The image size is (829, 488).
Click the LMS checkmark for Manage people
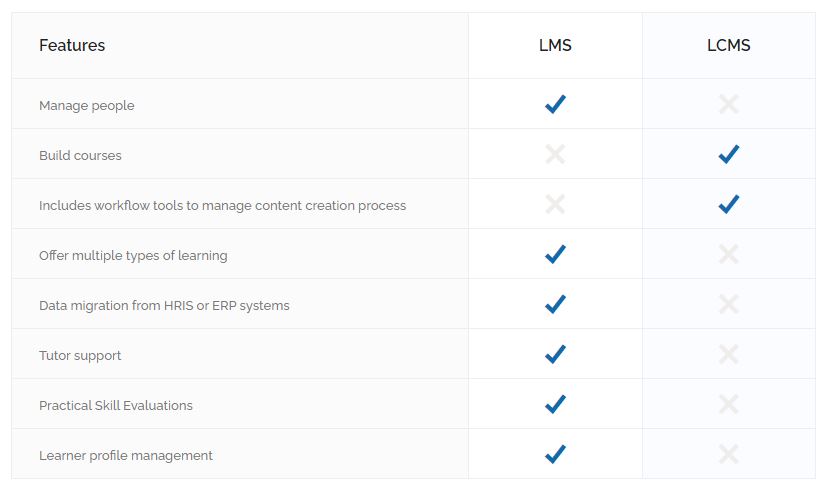555,104
